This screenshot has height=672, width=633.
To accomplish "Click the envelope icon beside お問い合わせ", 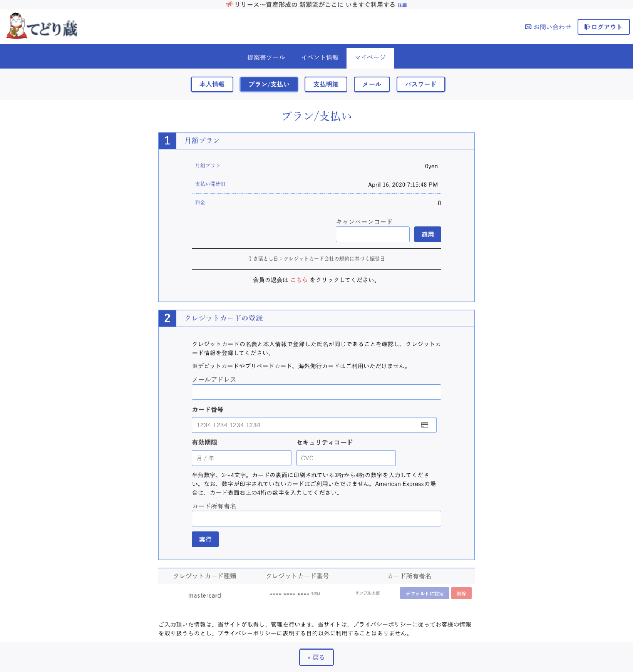I will 528,27.
